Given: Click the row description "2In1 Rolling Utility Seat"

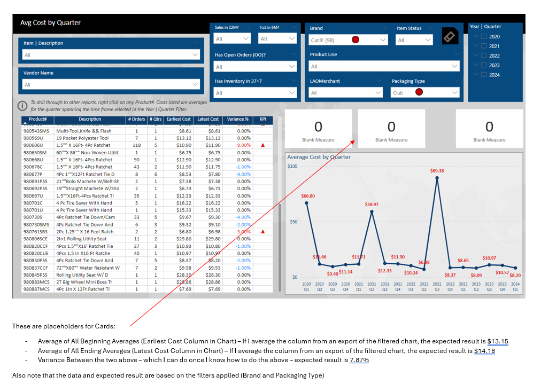Looking at the screenshot, I should 81,239.
